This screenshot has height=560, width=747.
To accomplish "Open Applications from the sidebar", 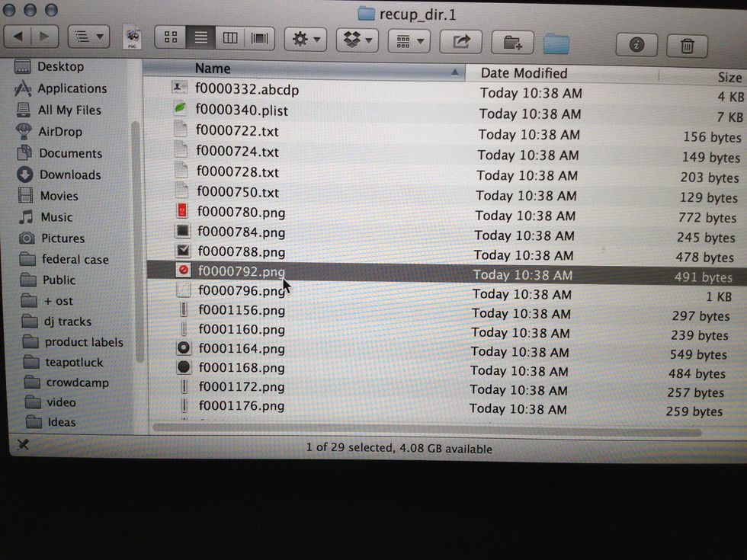I will tap(69, 88).
